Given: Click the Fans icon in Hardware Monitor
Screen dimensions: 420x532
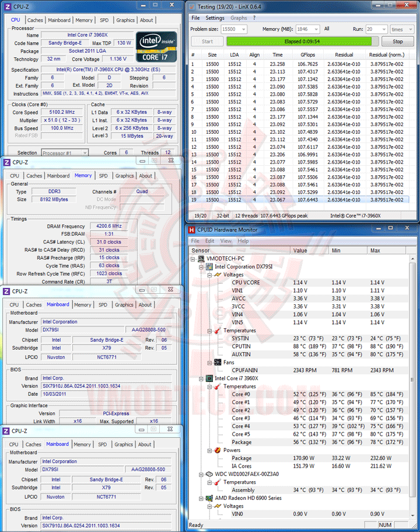Looking at the screenshot, I should point(218,363).
